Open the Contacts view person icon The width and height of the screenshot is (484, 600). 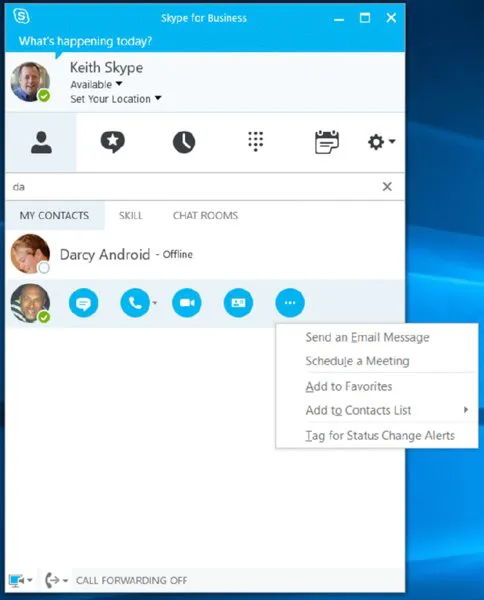[41, 142]
